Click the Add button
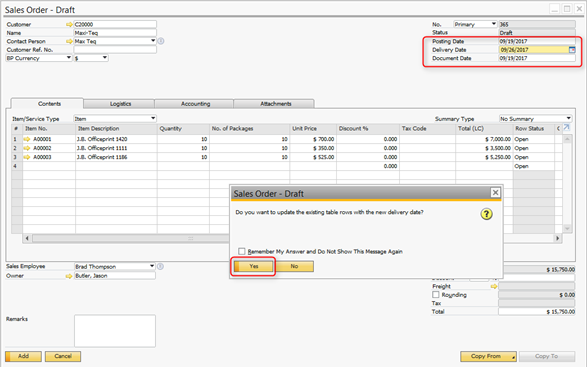 point(23,356)
